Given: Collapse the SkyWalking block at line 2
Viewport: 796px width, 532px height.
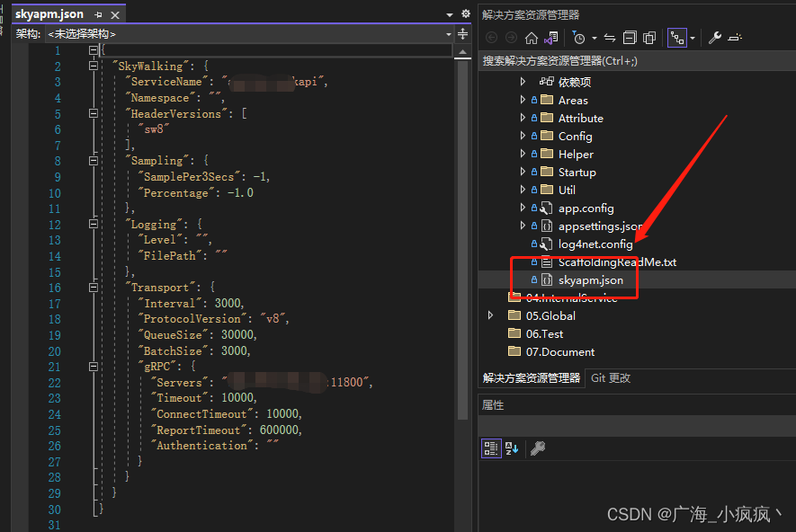Looking at the screenshot, I should (94, 66).
